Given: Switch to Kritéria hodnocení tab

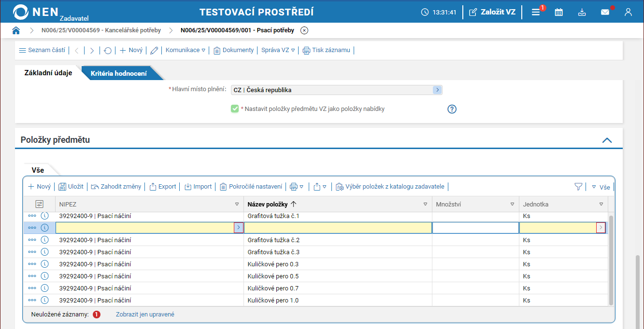Looking at the screenshot, I should pos(119,73).
